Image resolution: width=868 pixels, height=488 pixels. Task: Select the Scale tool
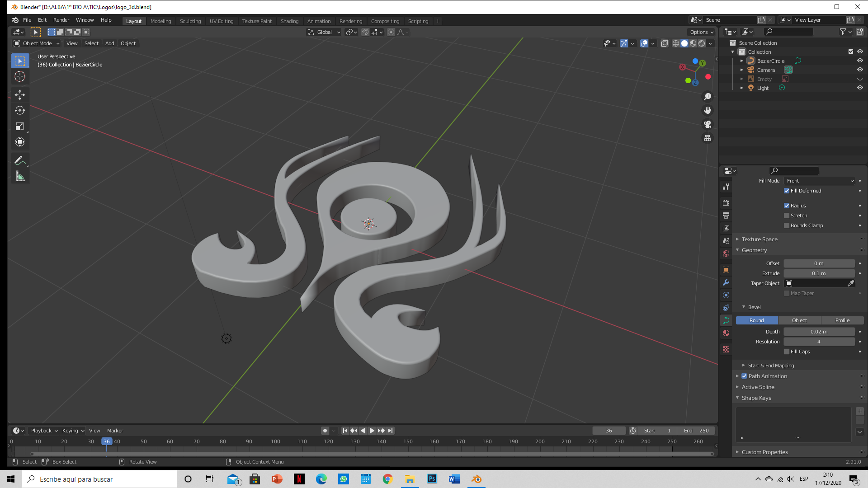tap(19, 126)
